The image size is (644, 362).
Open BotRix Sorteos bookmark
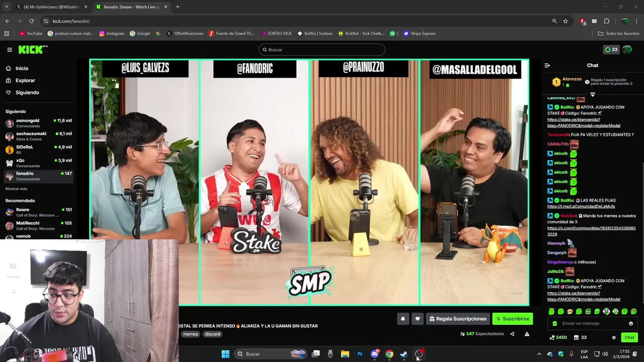pyautogui.click(x=315, y=34)
